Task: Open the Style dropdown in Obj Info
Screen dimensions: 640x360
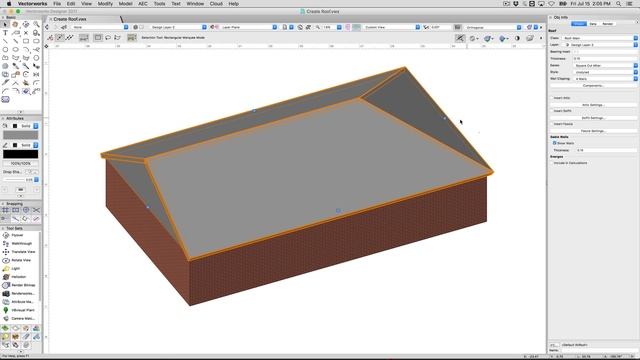Action: click(x=605, y=72)
